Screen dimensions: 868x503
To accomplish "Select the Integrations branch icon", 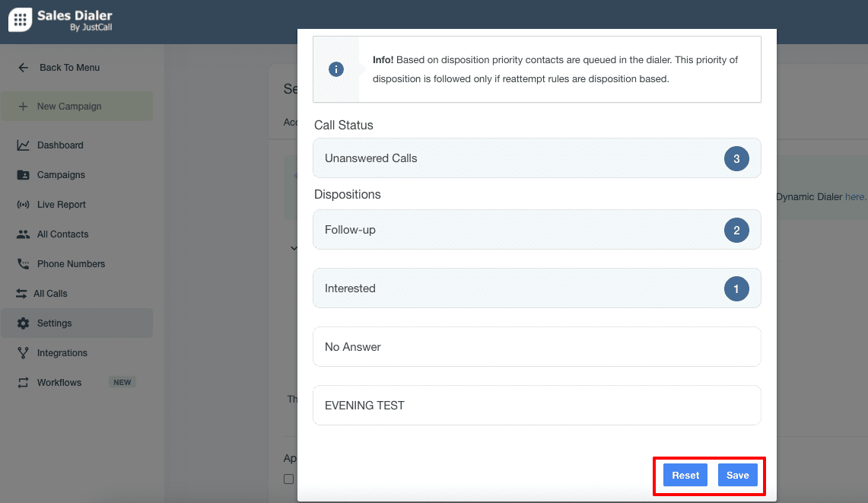I will pyautogui.click(x=23, y=352).
